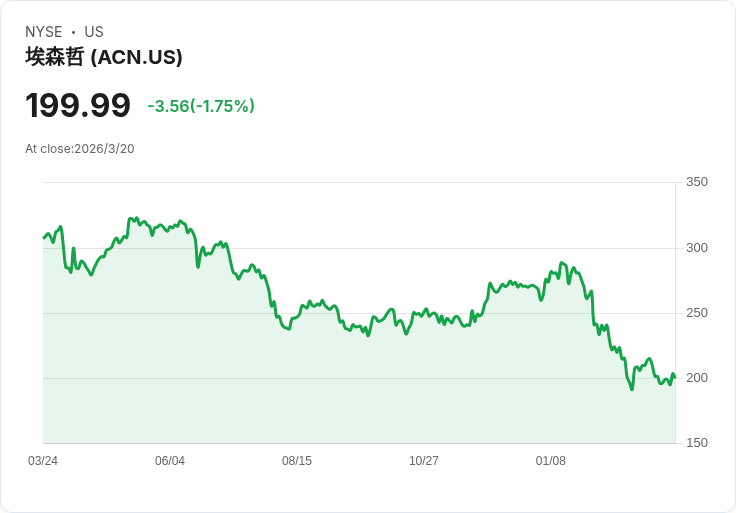Viewport: 736px width, 513px height.
Task: Select the 250 price axis label
Action: 697,313
